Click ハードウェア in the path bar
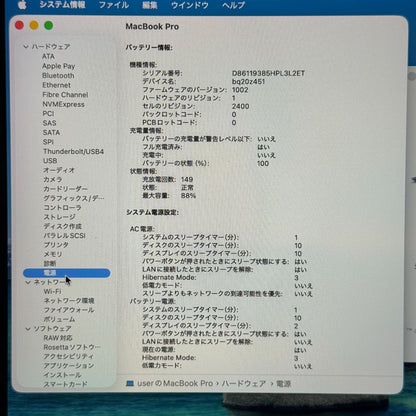 coord(244,384)
